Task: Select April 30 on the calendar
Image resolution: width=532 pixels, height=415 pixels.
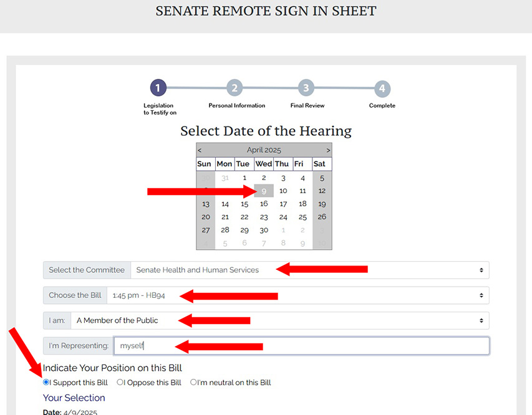Action: pos(263,229)
